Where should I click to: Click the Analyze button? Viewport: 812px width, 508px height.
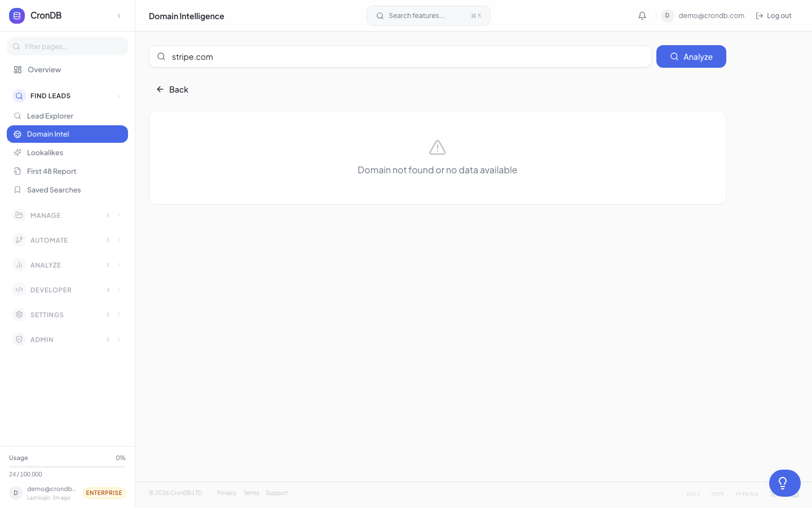[x=691, y=56]
